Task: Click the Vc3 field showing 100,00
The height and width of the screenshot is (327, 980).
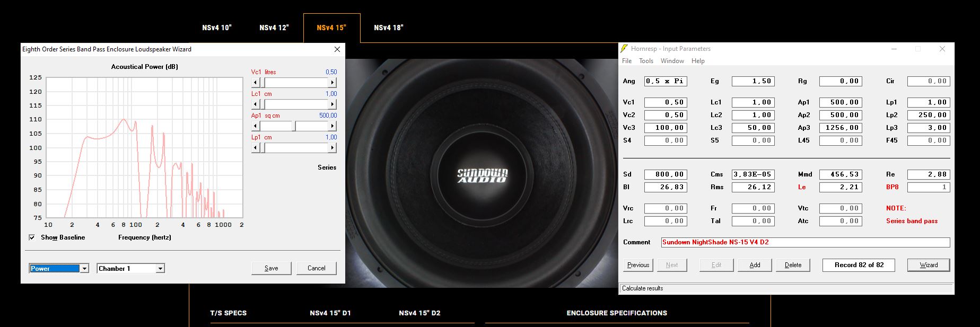Action: tap(666, 128)
